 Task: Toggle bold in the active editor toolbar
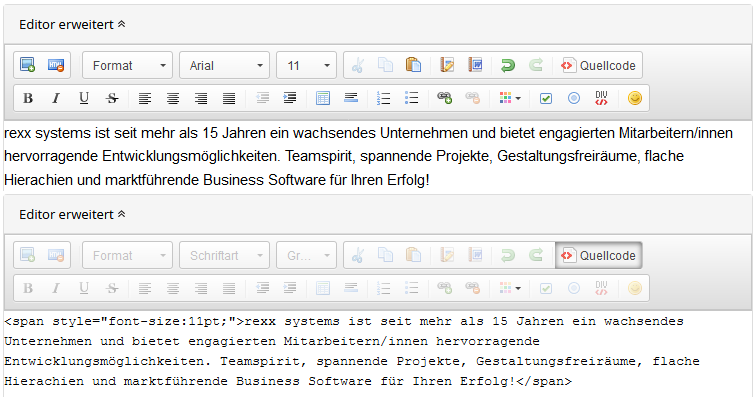tap(28, 98)
